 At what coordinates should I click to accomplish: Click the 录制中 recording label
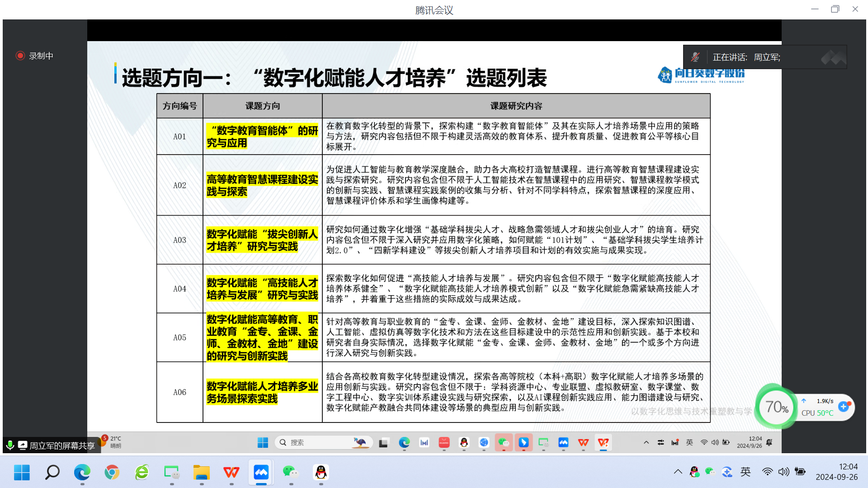point(41,56)
